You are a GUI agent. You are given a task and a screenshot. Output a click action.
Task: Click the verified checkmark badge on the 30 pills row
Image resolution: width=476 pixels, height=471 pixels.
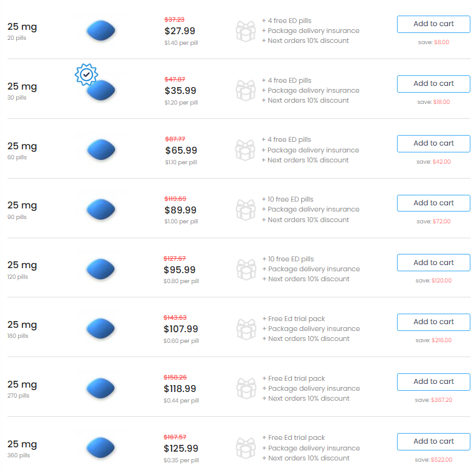pos(86,75)
